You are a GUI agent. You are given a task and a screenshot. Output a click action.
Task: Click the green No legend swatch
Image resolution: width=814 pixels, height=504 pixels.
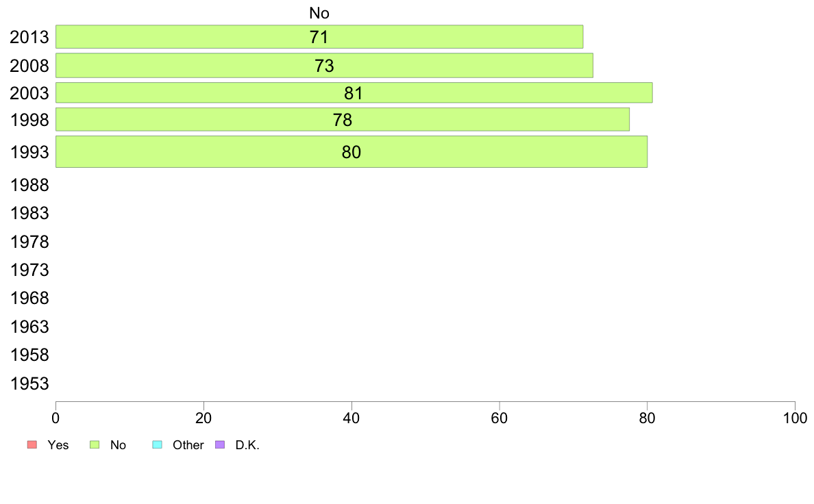pos(95,445)
